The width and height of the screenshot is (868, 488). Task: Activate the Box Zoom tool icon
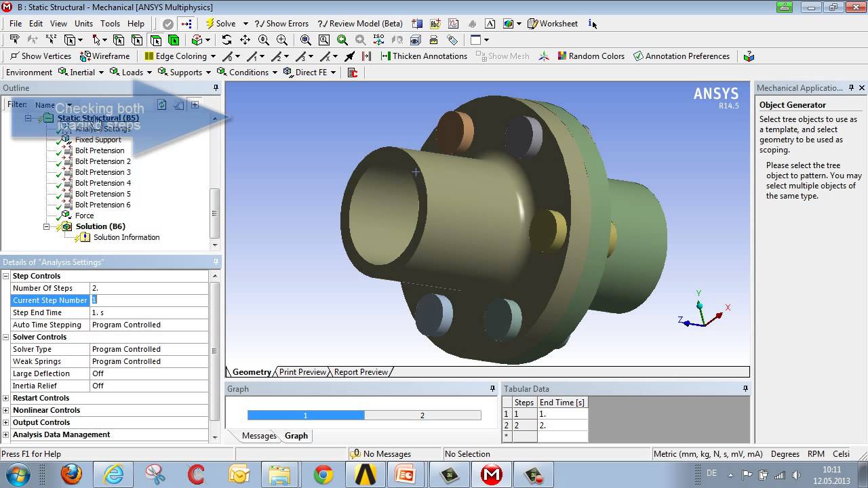(282, 40)
